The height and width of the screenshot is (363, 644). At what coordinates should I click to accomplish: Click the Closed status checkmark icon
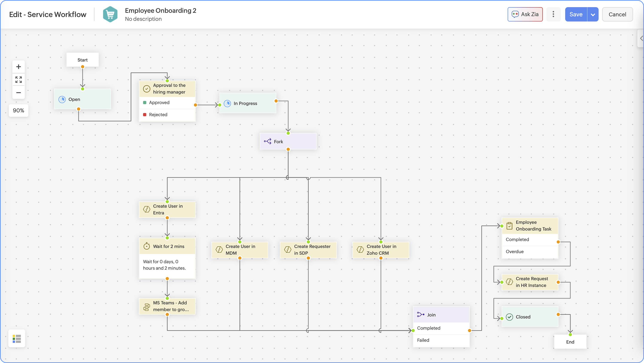509,317
